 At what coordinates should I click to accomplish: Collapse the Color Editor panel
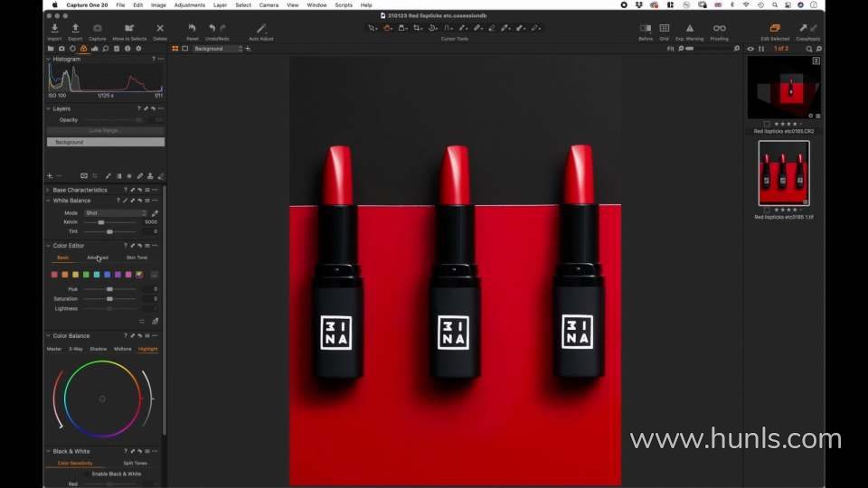[x=48, y=246]
